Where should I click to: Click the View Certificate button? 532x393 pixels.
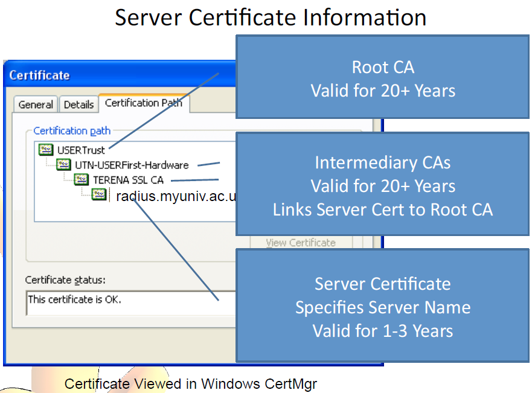[x=301, y=243]
